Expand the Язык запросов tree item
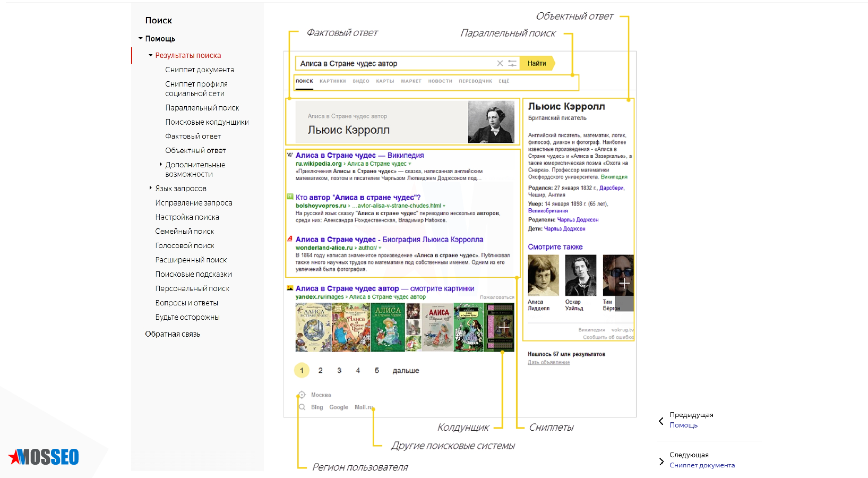The image size is (868, 478). click(x=151, y=188)
